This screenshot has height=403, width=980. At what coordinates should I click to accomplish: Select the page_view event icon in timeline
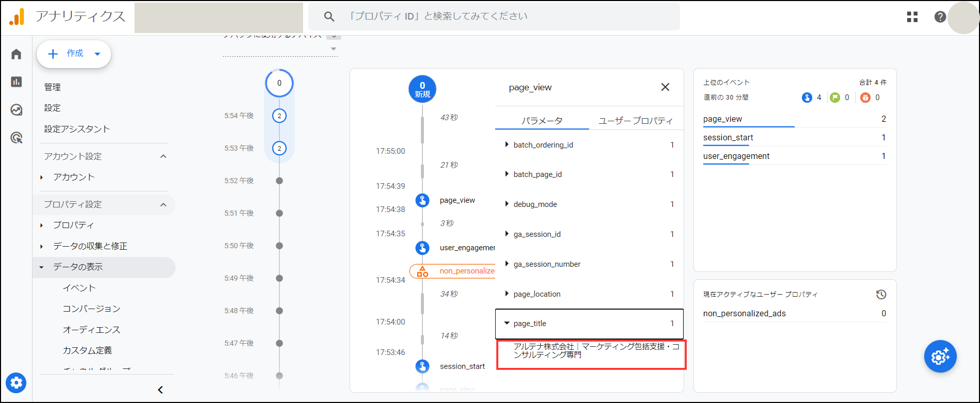[422, 200]
